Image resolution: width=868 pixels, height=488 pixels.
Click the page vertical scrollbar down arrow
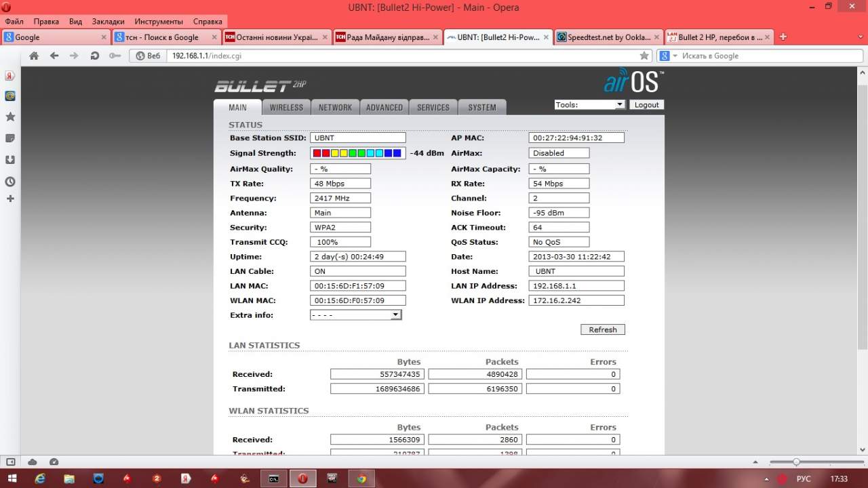[x=862, y=449]
